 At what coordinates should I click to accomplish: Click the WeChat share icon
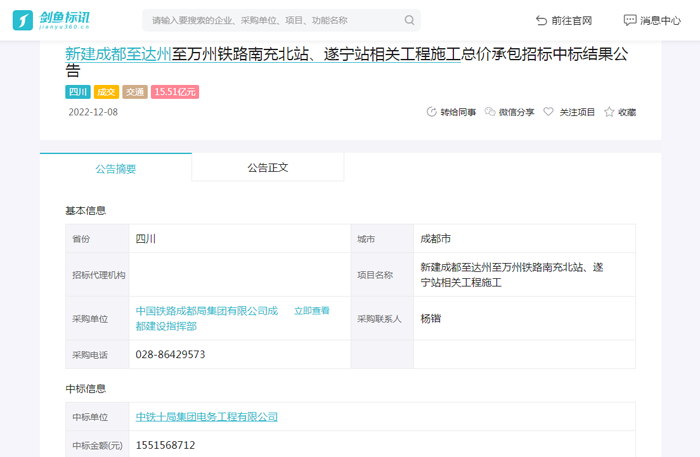click(x=490, y=112)
